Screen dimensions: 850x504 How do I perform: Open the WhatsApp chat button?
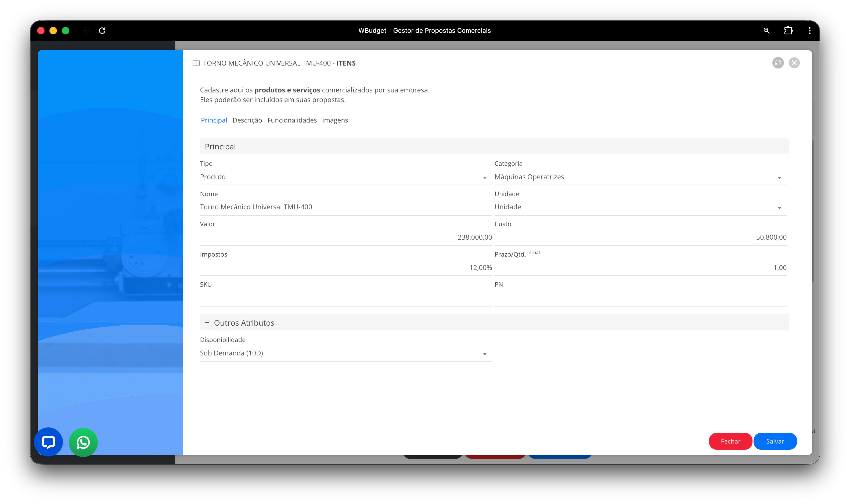tap(83, 442)
